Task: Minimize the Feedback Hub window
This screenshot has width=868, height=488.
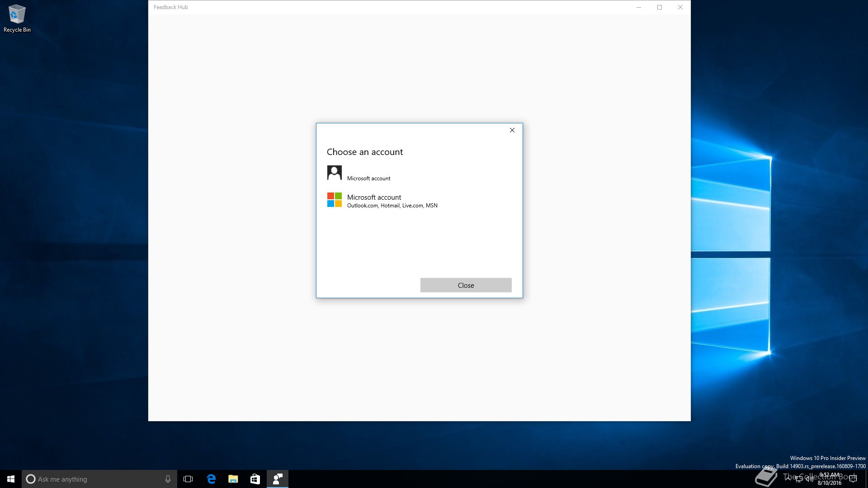Action: 639,7
